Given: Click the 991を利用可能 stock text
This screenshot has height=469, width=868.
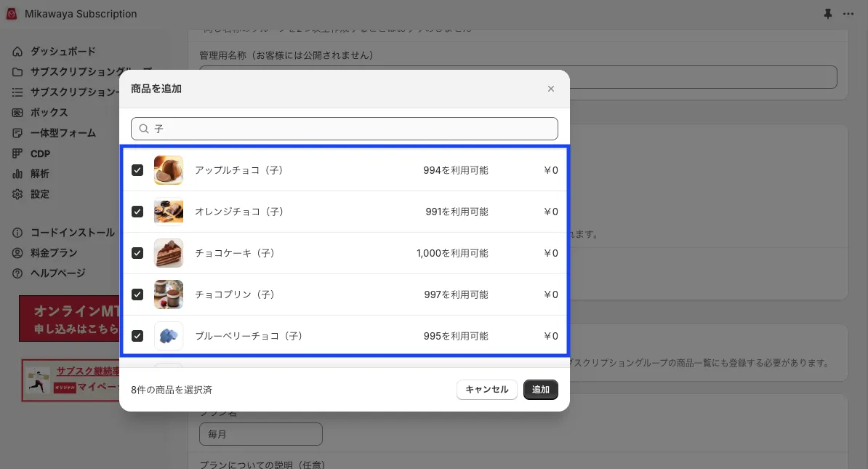Looking at the screenshot, I should pos(457,212).
